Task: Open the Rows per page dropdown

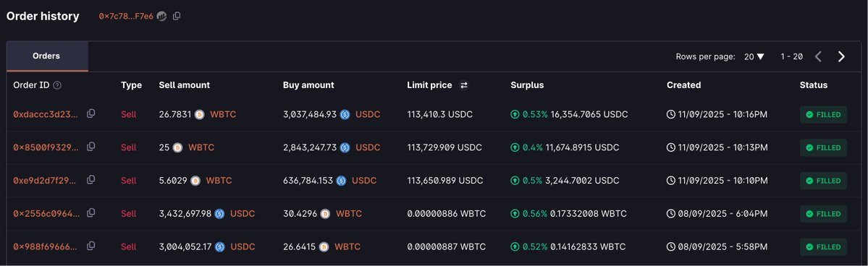Action: pyautogui.click(x=754, y=56)
